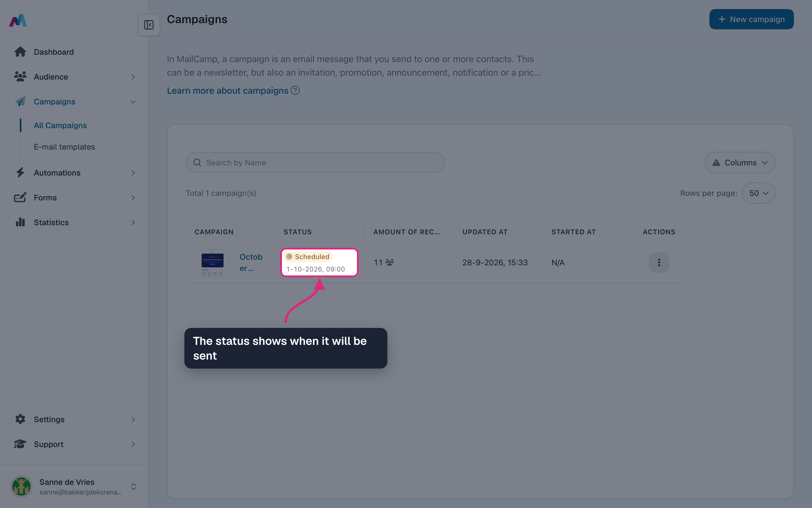Viewport: 812px width, 508px height.
Task: Create a New campaign
Action: point(751,19)
